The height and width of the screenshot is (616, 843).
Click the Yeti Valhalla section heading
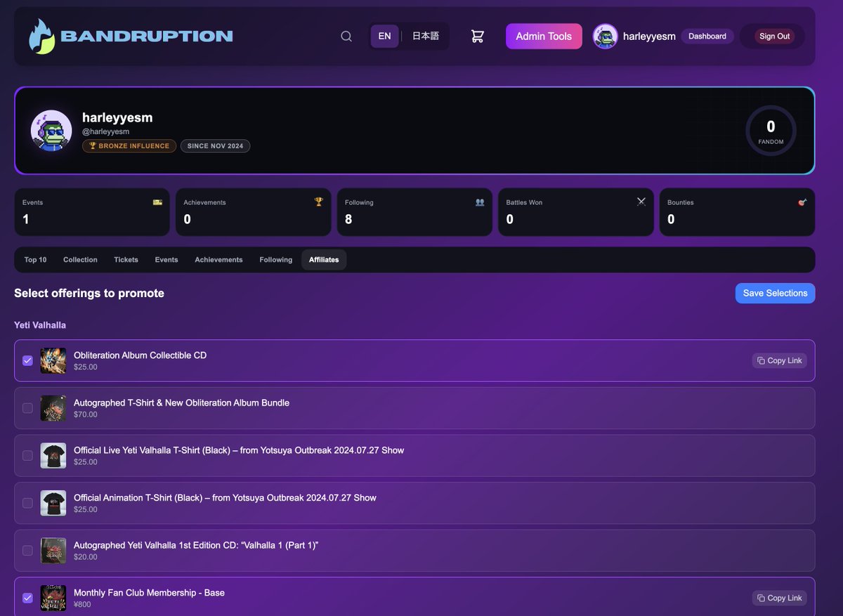[40, 325]
